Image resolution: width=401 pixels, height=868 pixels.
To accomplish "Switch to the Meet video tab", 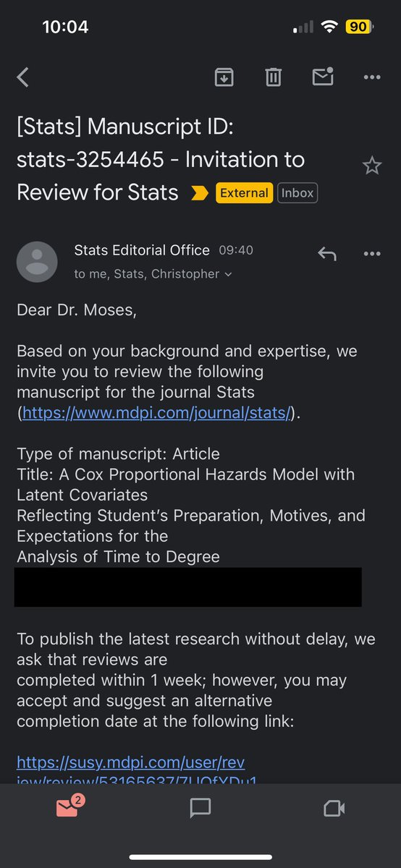I will click(x=334, y=808).
